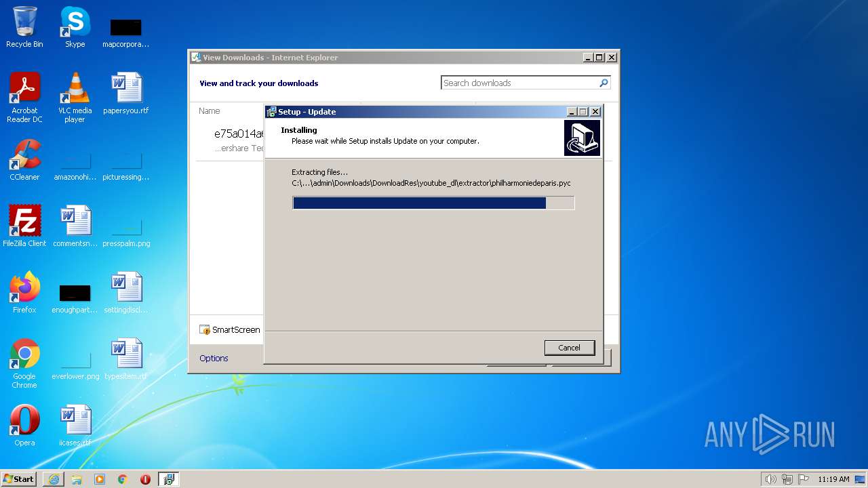Launch Firefox from desktop
Screen dimensions: 868x488
pos(24,293)
